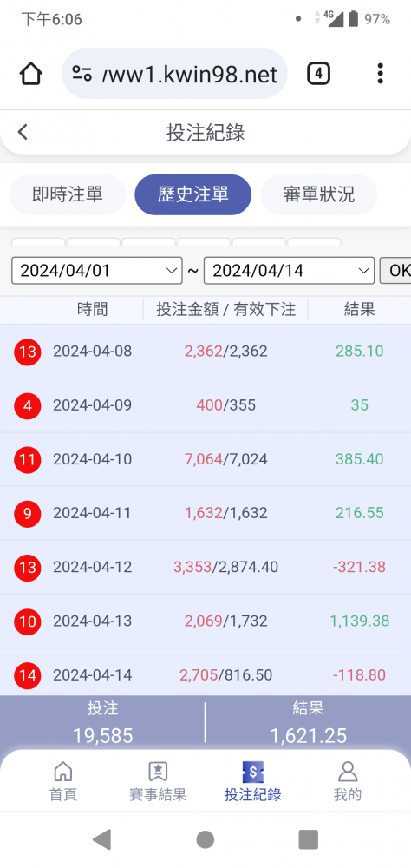Open the 審單狀況 tab

318,194
